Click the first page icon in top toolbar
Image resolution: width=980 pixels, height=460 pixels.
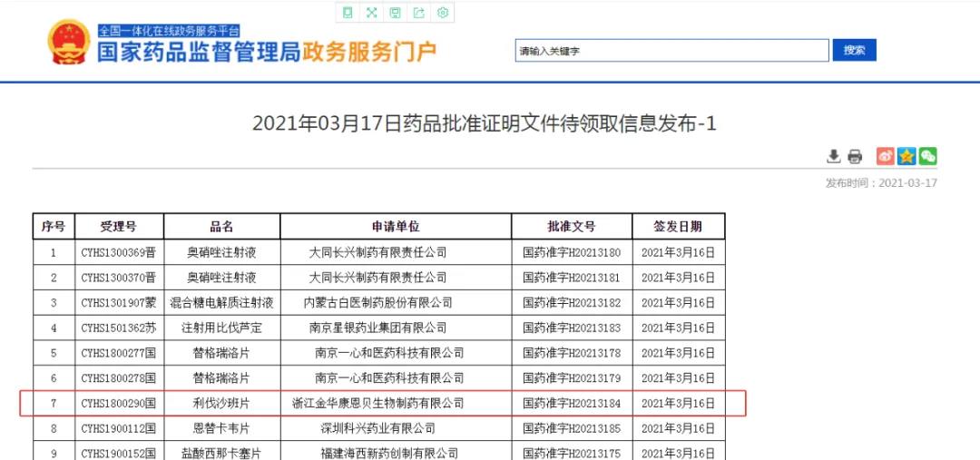point(348,13)
